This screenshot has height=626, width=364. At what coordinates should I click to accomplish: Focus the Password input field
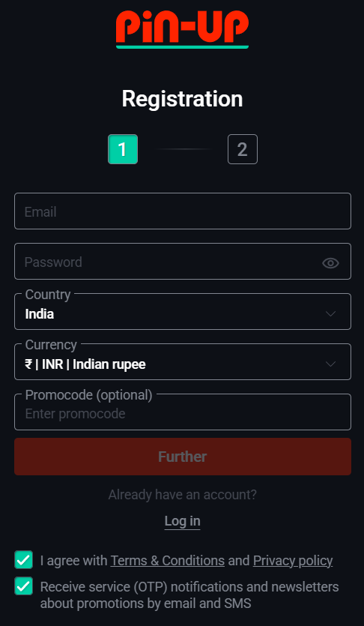coord(183,262)
